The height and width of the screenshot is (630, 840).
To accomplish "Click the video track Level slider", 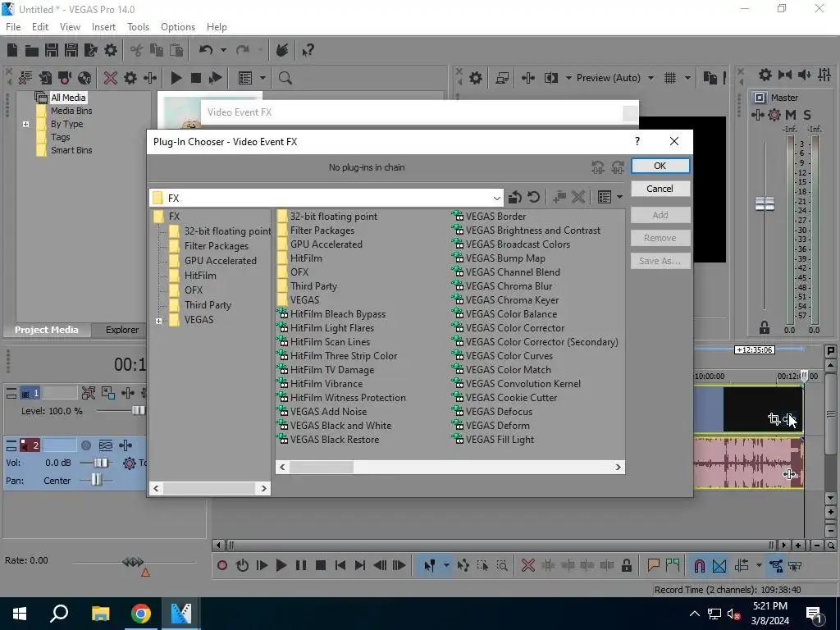I will pos(138,411).
